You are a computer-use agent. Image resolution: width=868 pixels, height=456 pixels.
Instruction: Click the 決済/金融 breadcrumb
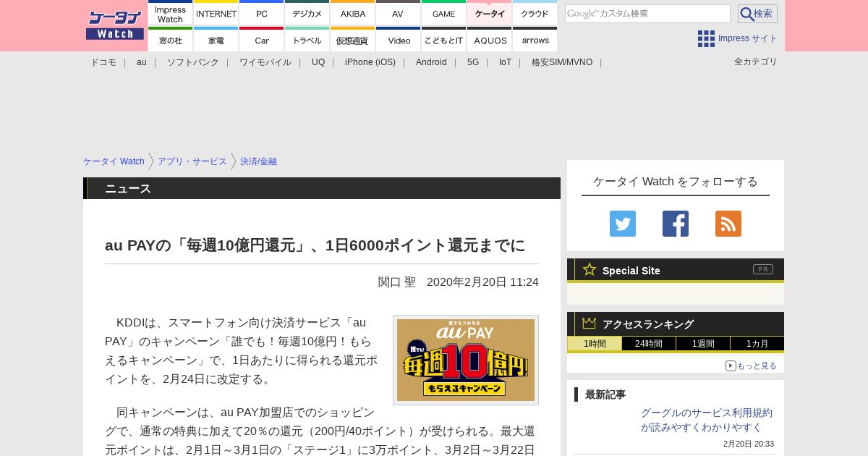point(258,161)
